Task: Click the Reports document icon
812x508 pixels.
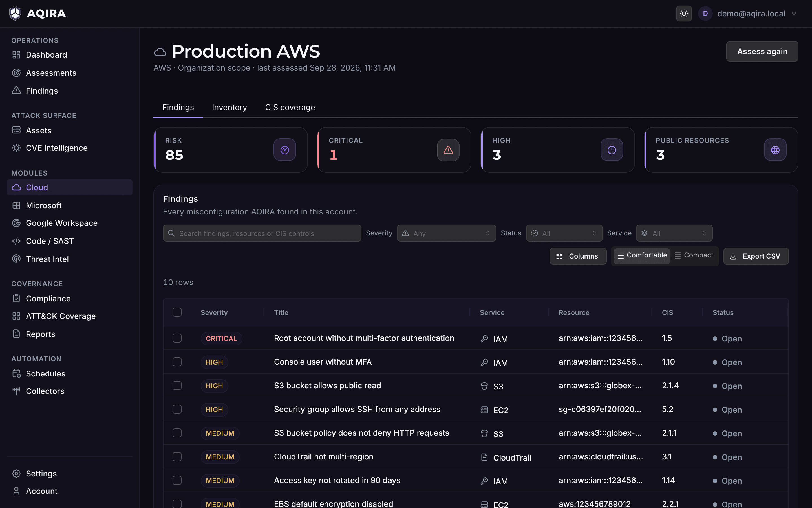Action: [16, 334]
